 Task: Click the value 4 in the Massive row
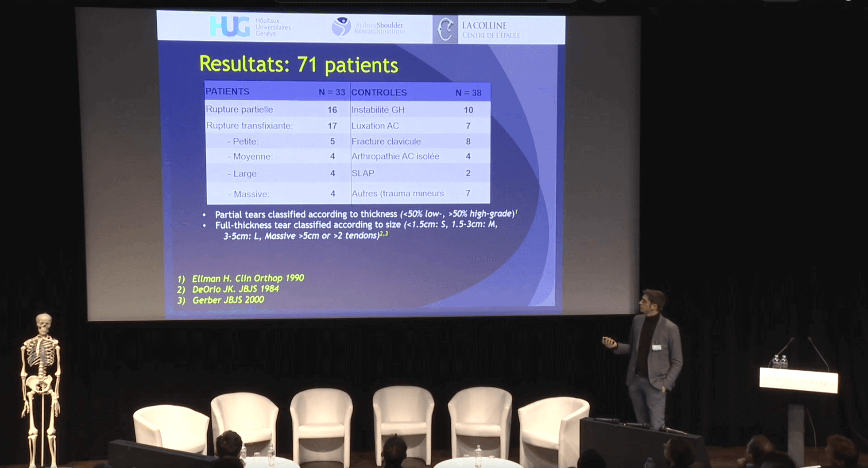[x=333, y=194]
